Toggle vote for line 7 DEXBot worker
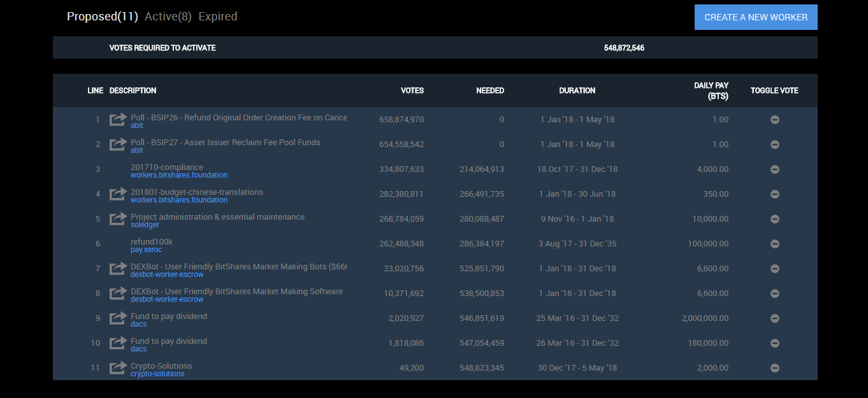The image size is (868, 398). click(x=775, y=269)
